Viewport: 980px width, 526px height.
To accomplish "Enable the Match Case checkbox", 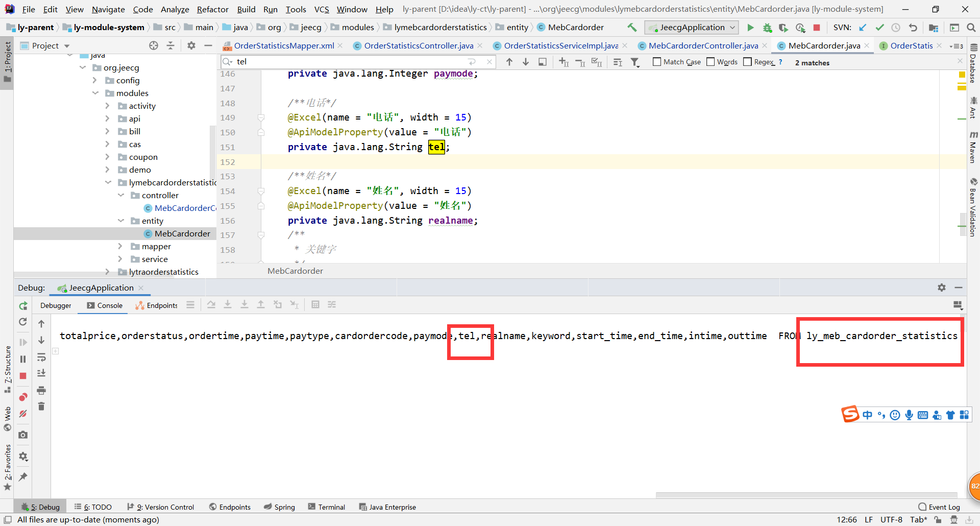I will [657, 62].
